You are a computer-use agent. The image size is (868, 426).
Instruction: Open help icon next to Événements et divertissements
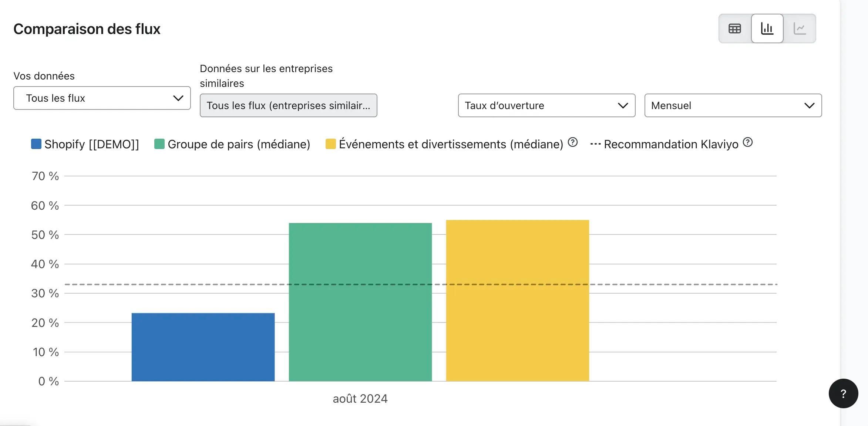coord(573,142)
